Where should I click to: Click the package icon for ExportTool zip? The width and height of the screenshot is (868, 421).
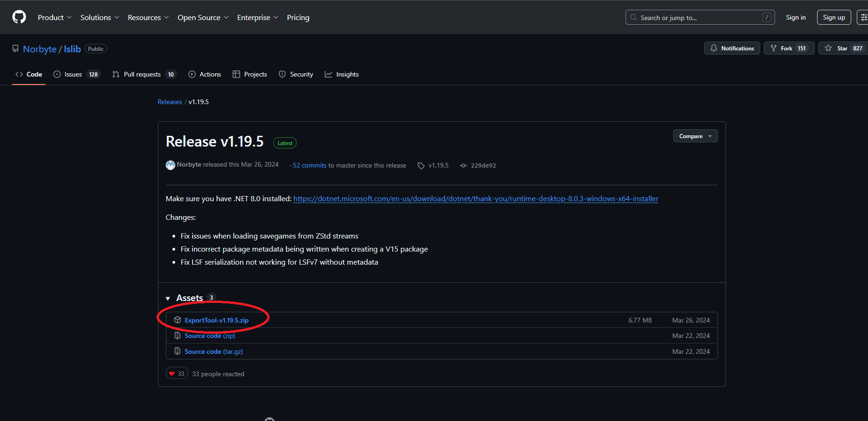(178, 320)
